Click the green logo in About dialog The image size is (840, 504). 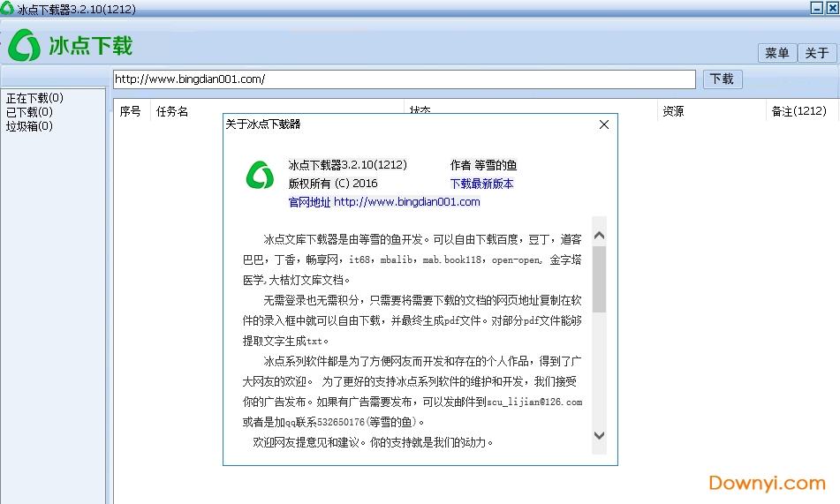coord(260,175)
